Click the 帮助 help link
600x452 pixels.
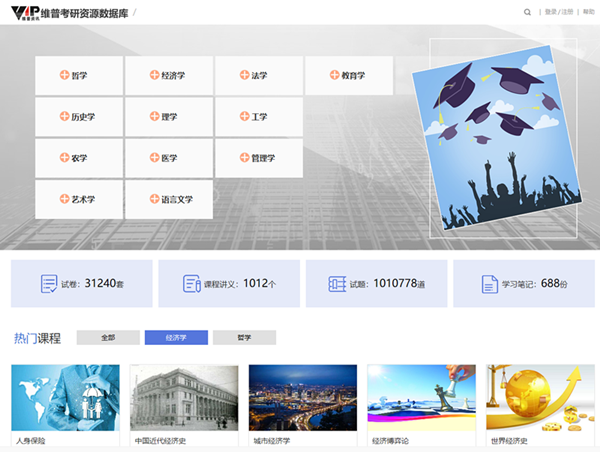click(588, 12)
